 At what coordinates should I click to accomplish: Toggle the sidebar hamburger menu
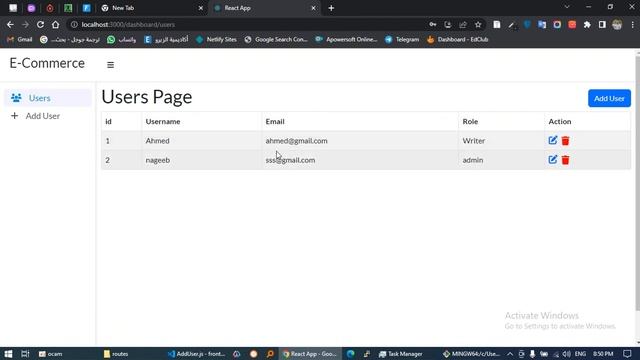click(x=110, y=65)
